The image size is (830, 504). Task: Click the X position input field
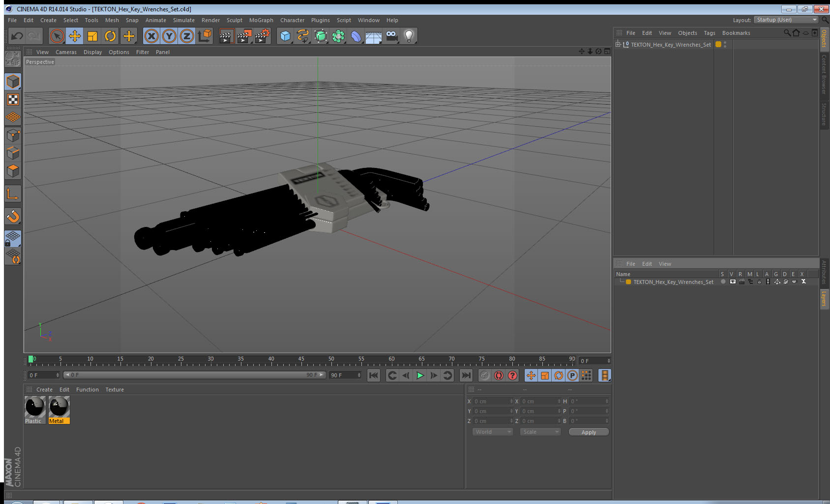click(x=492, y=401)
